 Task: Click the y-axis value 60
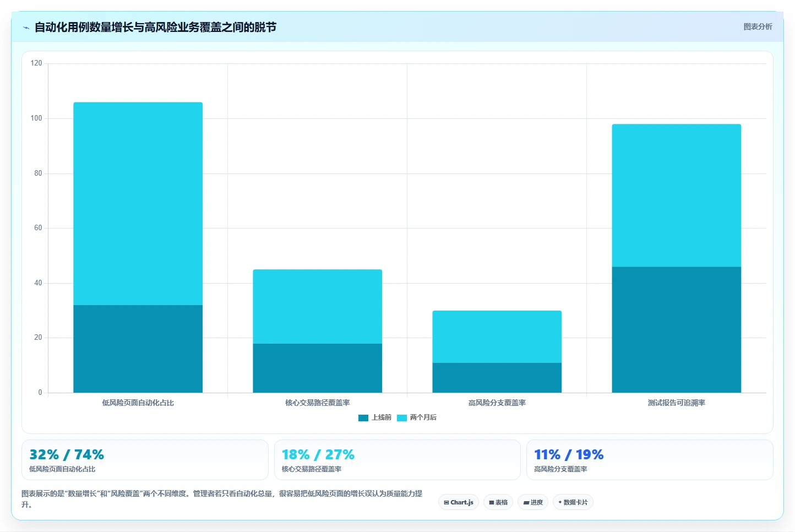pyautogui.click(x=38, y=228)
